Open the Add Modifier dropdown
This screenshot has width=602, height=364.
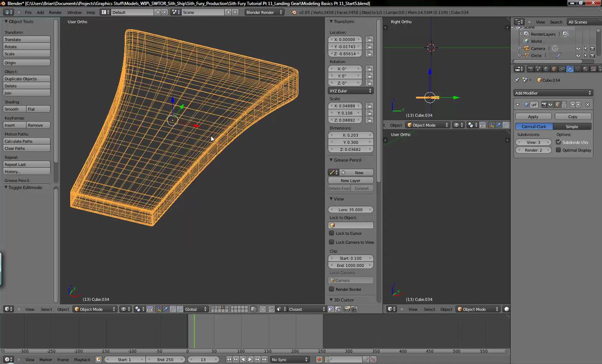(x=553, y=93)
